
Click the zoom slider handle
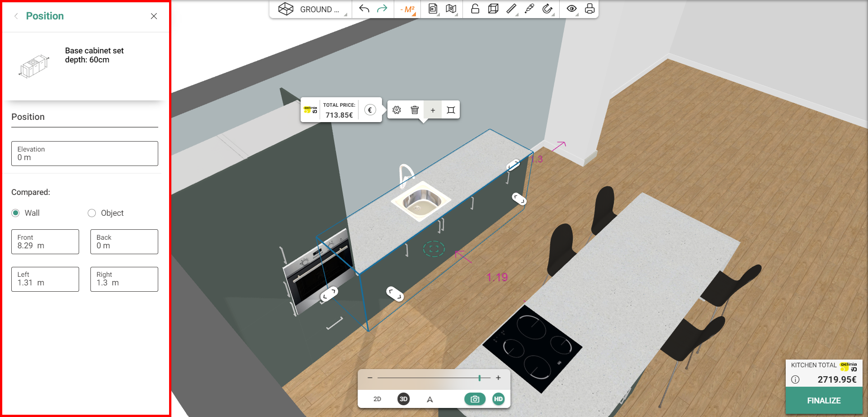point(480,378)
